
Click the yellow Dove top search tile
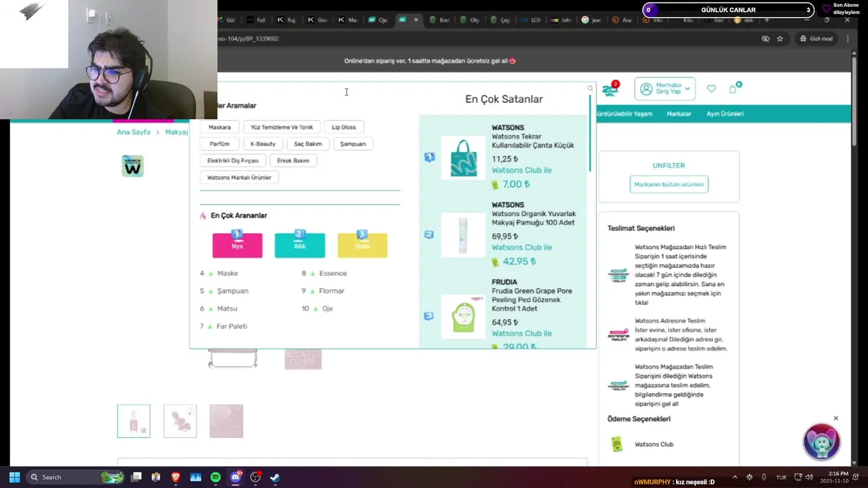coord(362,245)
